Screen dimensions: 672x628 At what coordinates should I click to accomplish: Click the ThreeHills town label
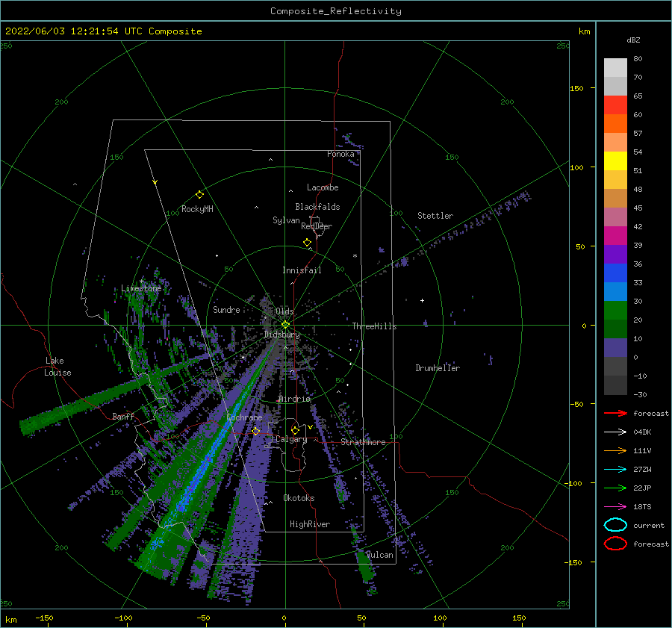374,326
